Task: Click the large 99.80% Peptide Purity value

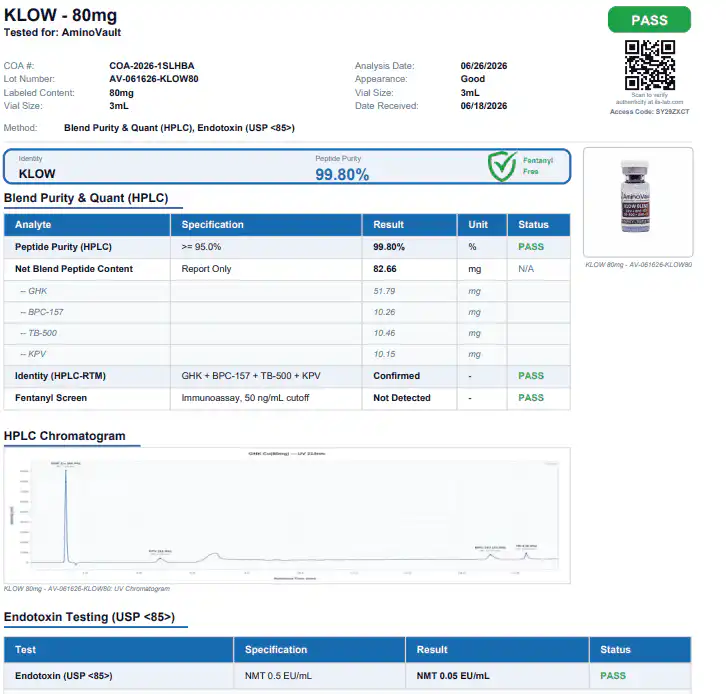Action: 342,175
